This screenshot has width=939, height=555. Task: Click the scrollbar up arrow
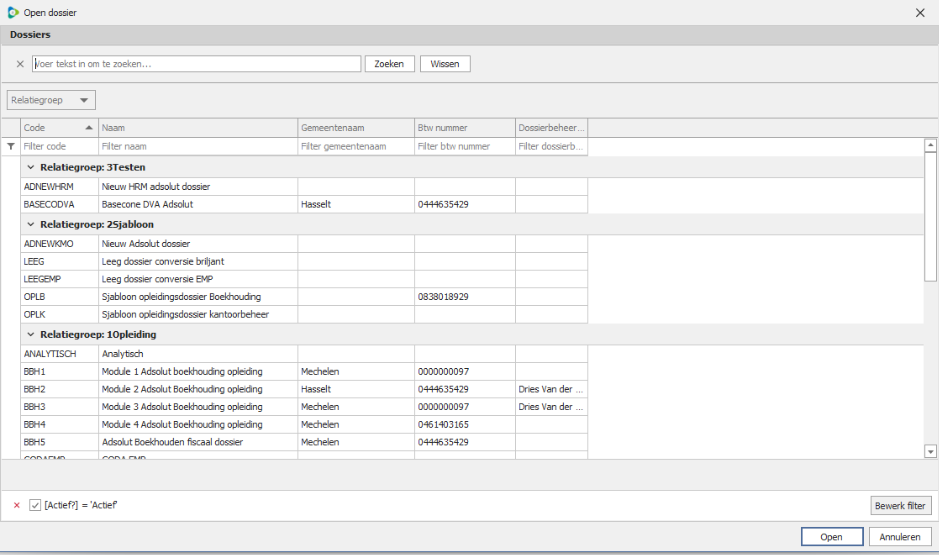[x=930, y=145]
